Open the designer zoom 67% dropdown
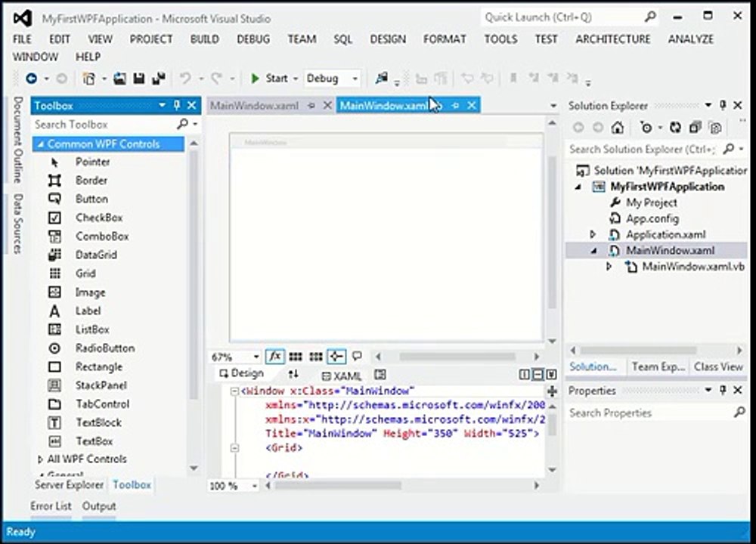Image resolution: width=756 pixels, height=544 pixels. tap(256, 357)
